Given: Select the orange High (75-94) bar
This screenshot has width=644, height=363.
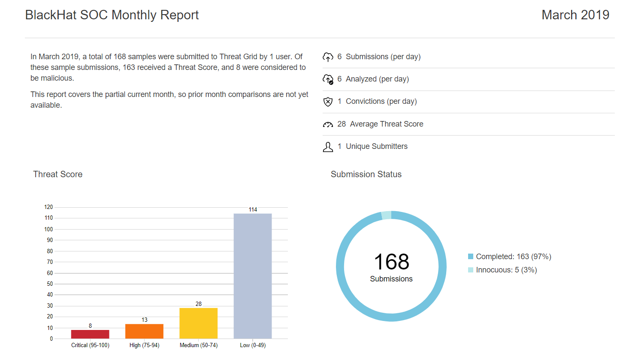Looking at the screenshot, I should [144, 331].
